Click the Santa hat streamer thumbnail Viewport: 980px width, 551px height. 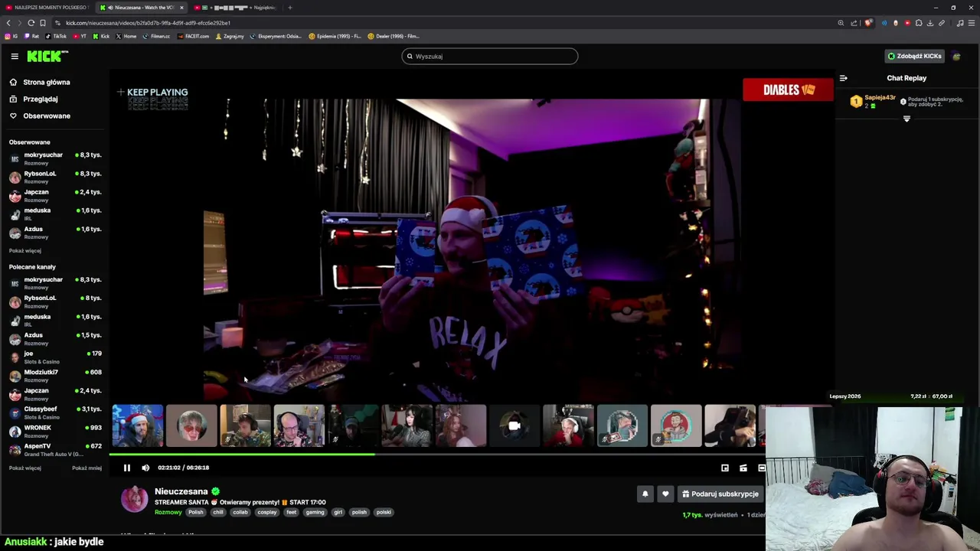(x=138, y=425)
